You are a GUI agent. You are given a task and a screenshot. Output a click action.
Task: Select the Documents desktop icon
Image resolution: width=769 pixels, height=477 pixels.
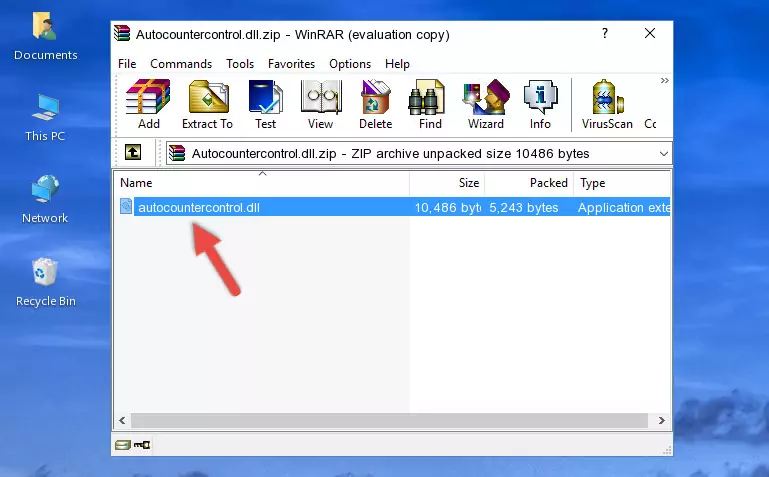[46, 36]
